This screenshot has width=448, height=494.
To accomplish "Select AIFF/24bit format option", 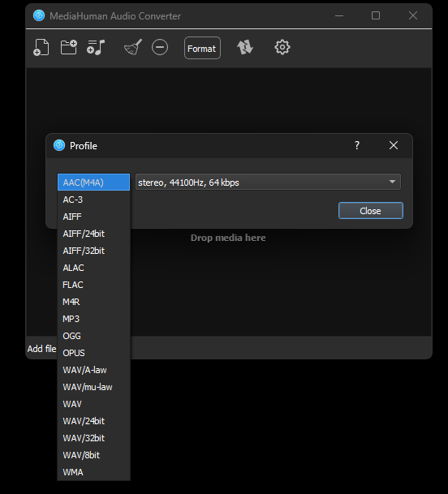I will tap(93, 234).
